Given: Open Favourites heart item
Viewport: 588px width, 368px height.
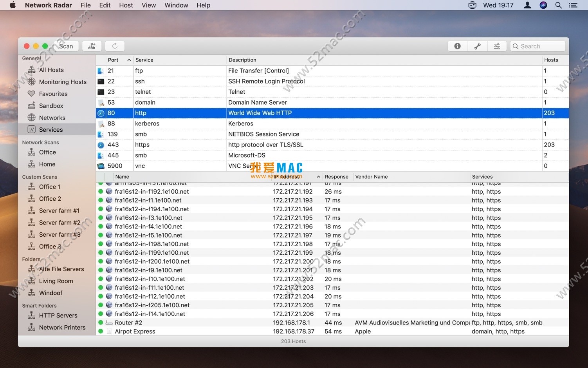Looking at the screenshot, I should (x=53, y=94).
